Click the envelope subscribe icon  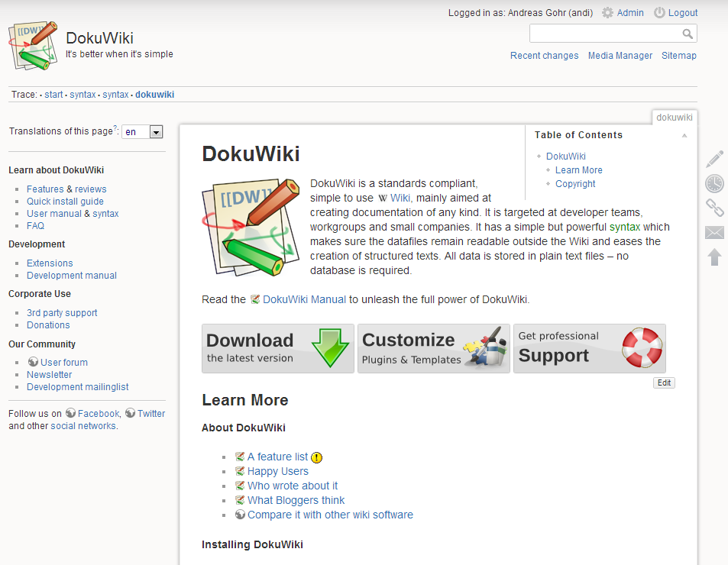click(714, 233)
